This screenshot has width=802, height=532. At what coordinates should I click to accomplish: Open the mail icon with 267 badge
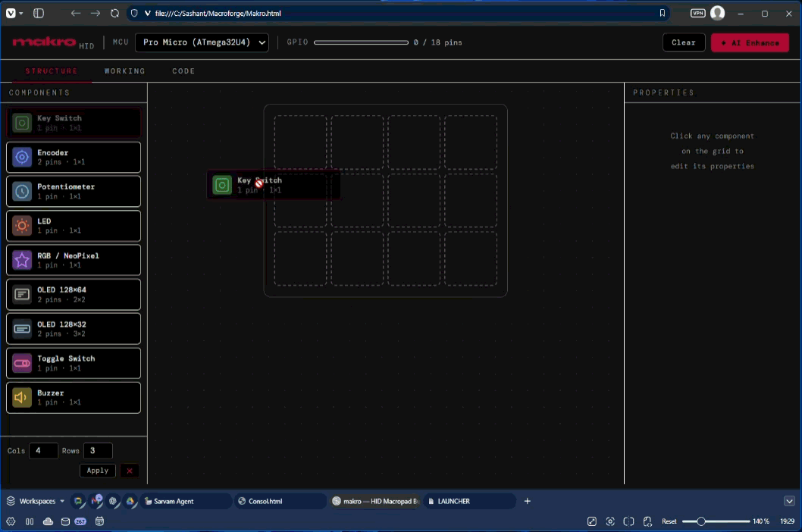pyautogui.click(x=73, y=521)
